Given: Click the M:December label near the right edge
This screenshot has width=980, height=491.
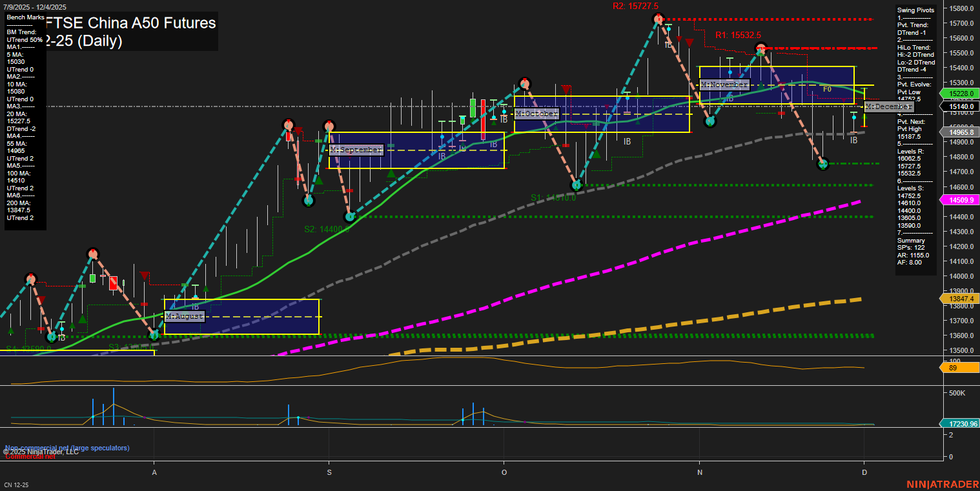Looking at the screenshot, I should click(888, 106).
